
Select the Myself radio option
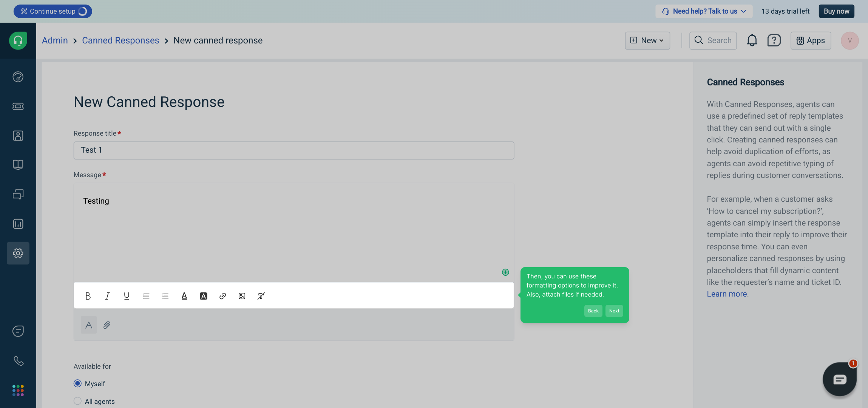tap(77, 383)
